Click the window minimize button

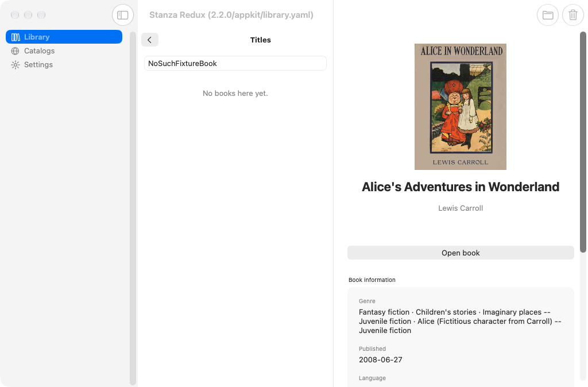[x=28, y=15]
